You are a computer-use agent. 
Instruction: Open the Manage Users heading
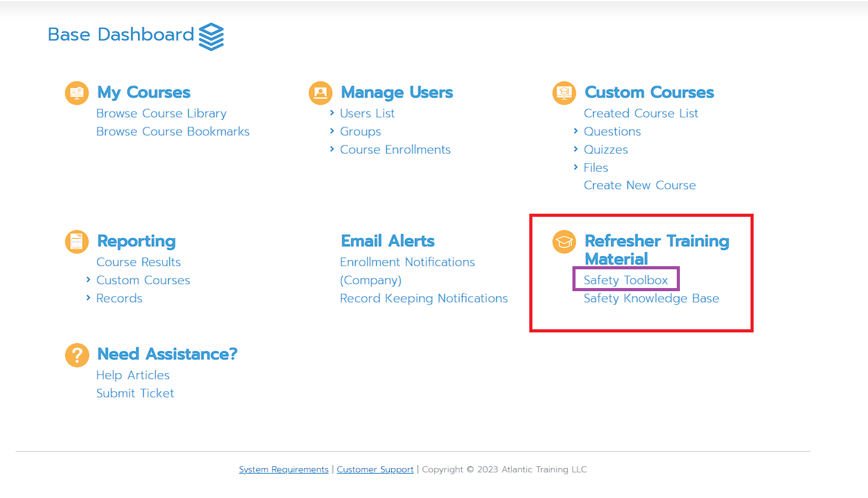pos(397,92)
